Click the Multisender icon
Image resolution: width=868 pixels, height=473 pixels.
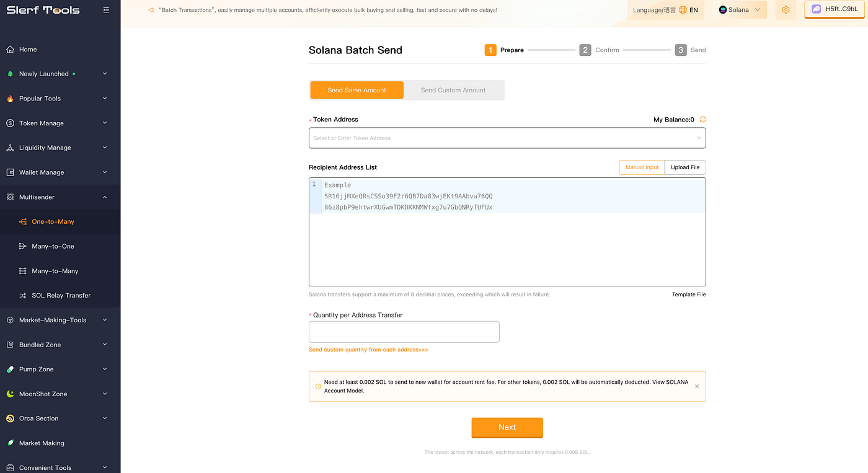pyautogui.click(x=10, y=197)
